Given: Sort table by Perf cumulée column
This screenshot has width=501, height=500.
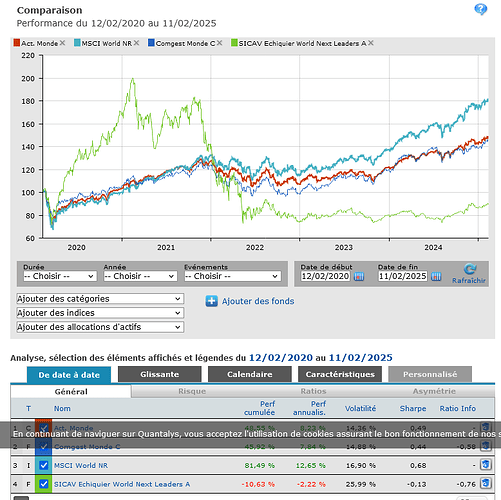Looking at the screenshot, I should point(260,408).
